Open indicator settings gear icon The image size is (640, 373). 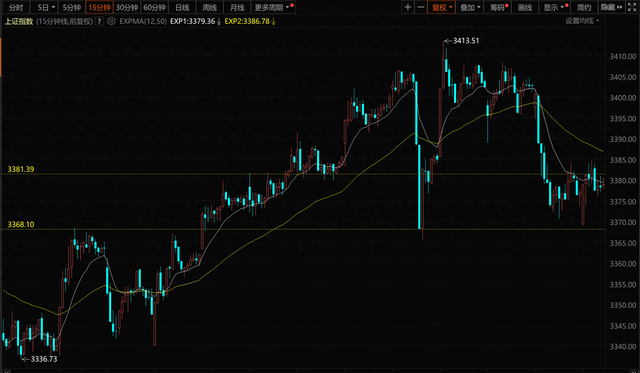tap(111, 21)
